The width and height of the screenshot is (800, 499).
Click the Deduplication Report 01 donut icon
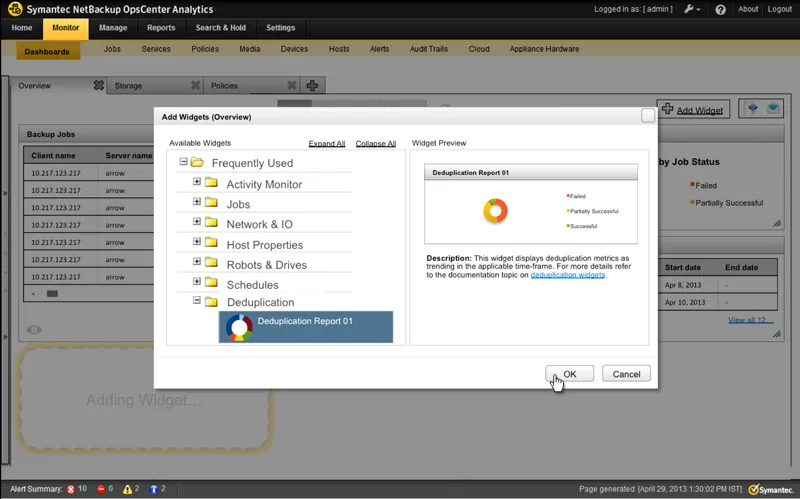(239, 327)
